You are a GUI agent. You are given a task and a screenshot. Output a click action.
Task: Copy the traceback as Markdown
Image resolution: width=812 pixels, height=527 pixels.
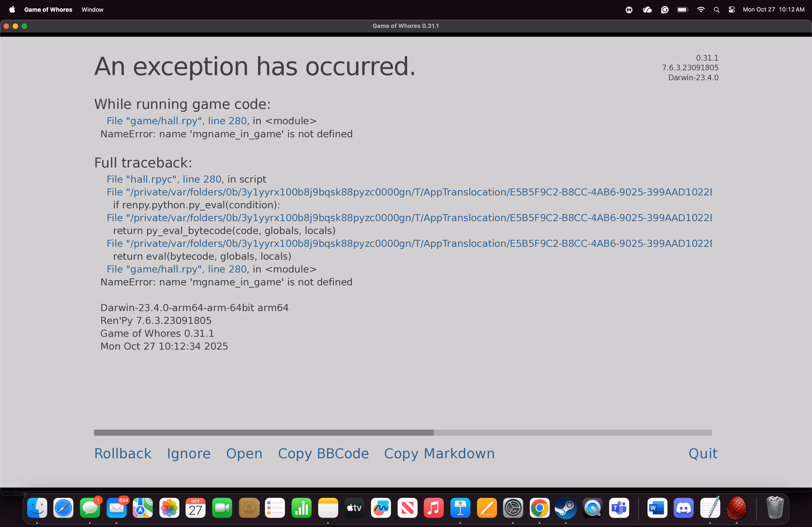(439, 453)
